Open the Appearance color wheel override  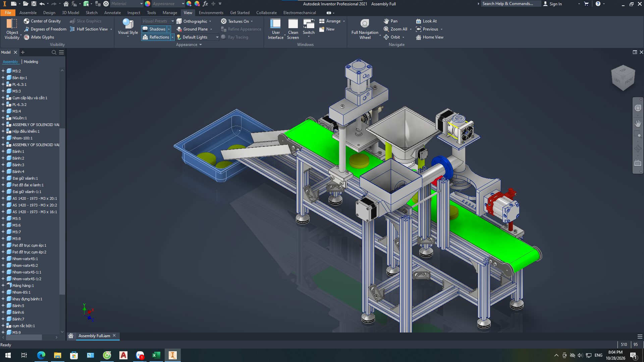coord(147,4)
